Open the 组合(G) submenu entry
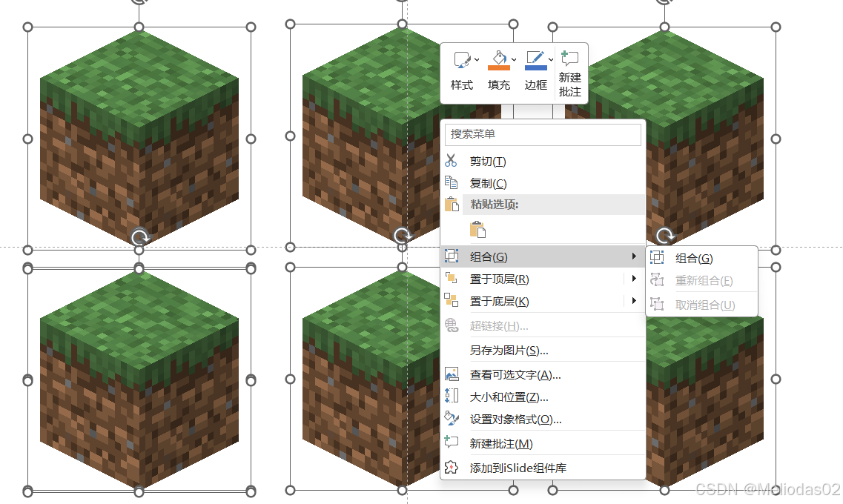 [x=543, y=257]
